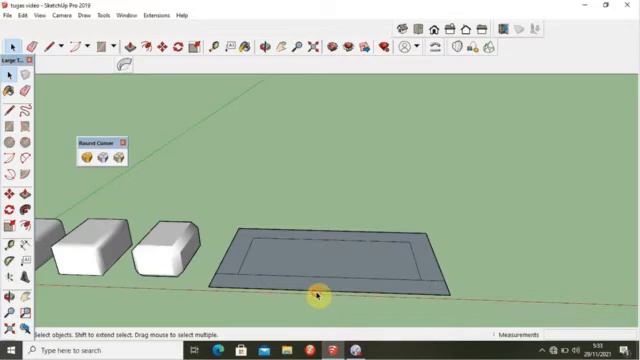Viewport: 640px width, 360px height.
Task: Expand the Line tool dropdown arrow
Action: pos(61,46)
